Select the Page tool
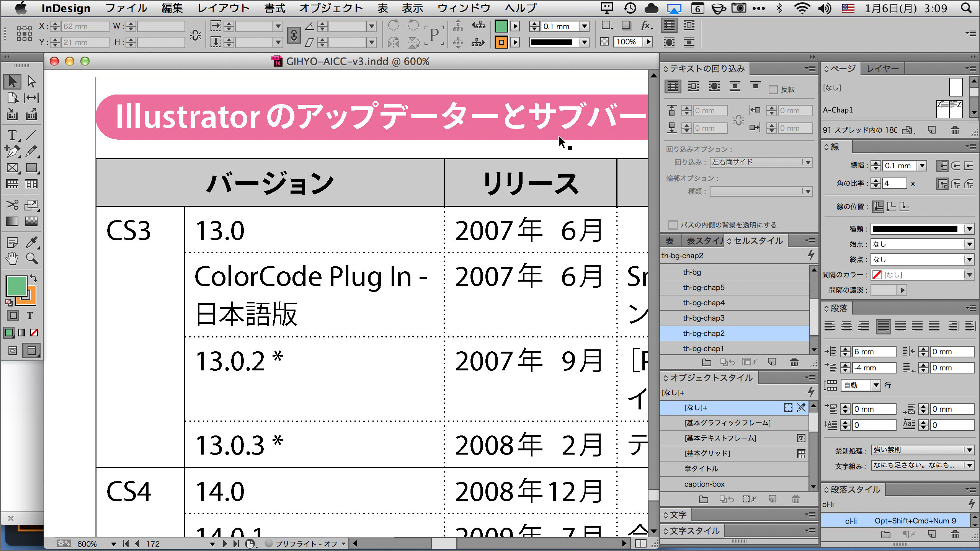The height and width of the screenshot is (551, 980). (x=12, y=98)
